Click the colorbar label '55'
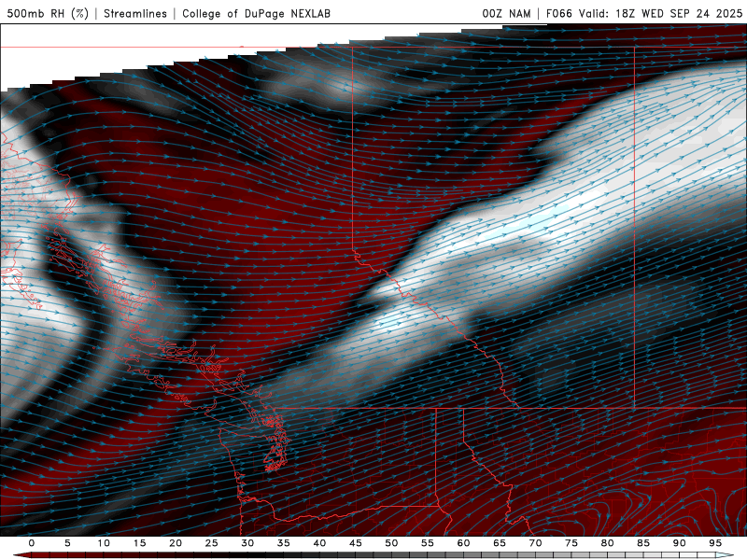This screenshot has height=560, width=747. point(428,543)
